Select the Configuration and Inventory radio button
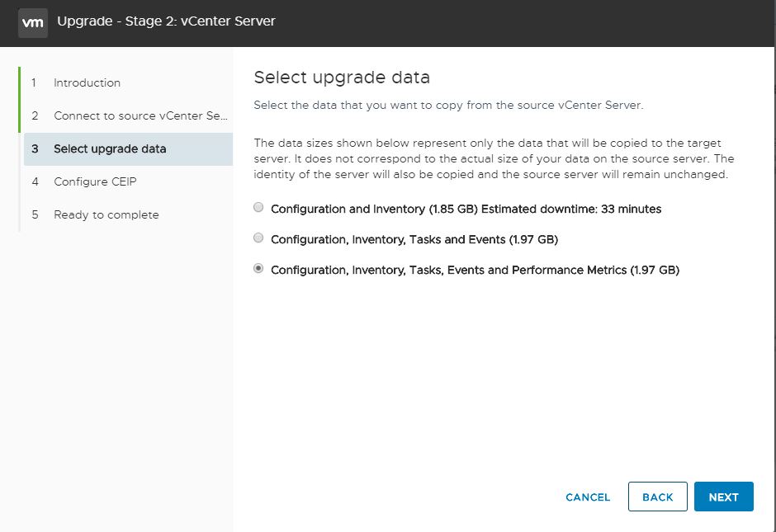Screen dimensions: 776x532 (258, 207)
